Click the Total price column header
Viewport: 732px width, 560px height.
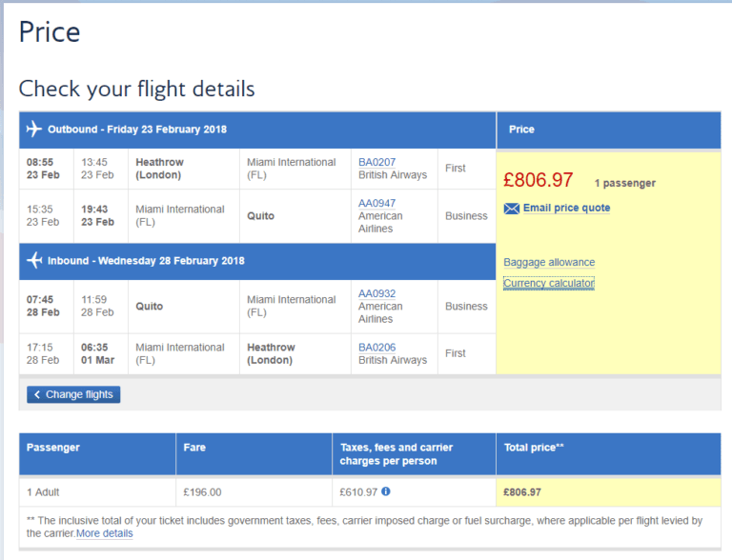click(x=534, y=447)
